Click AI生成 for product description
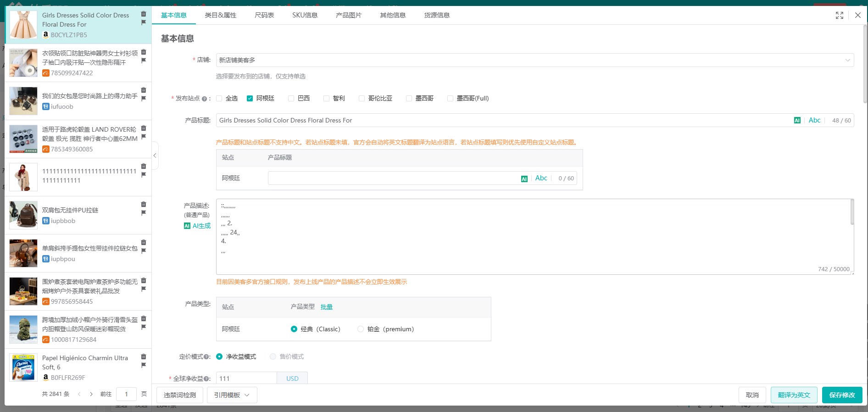 (x=197, y=226)
